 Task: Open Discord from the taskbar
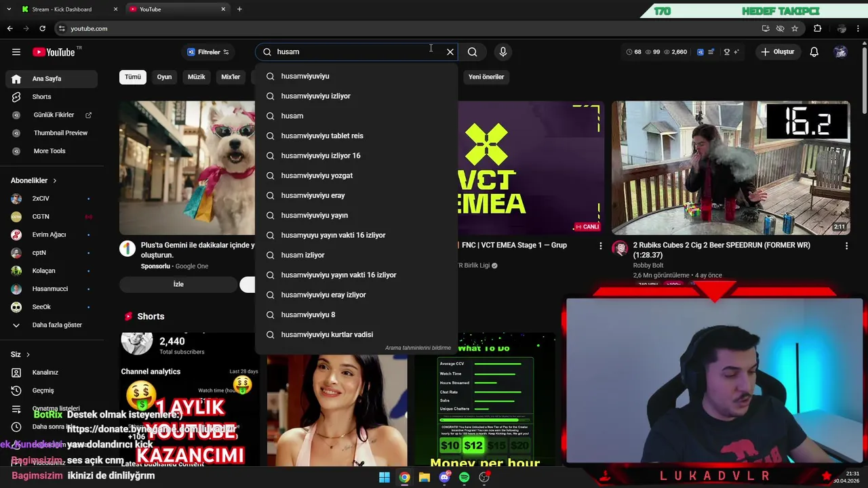pyautogui.click(x=444, y=477)
